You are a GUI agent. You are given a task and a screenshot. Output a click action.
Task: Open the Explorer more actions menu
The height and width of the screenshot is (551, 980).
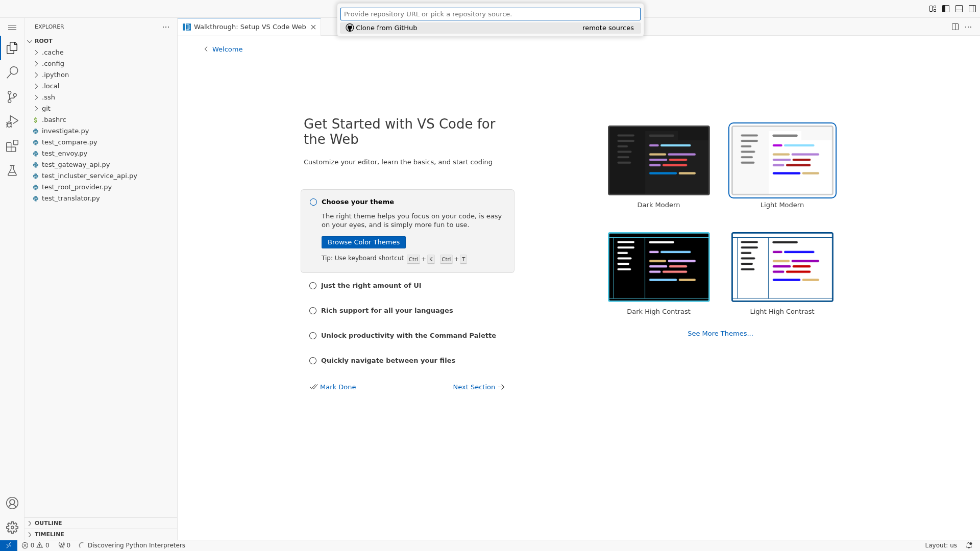(165, 27)
